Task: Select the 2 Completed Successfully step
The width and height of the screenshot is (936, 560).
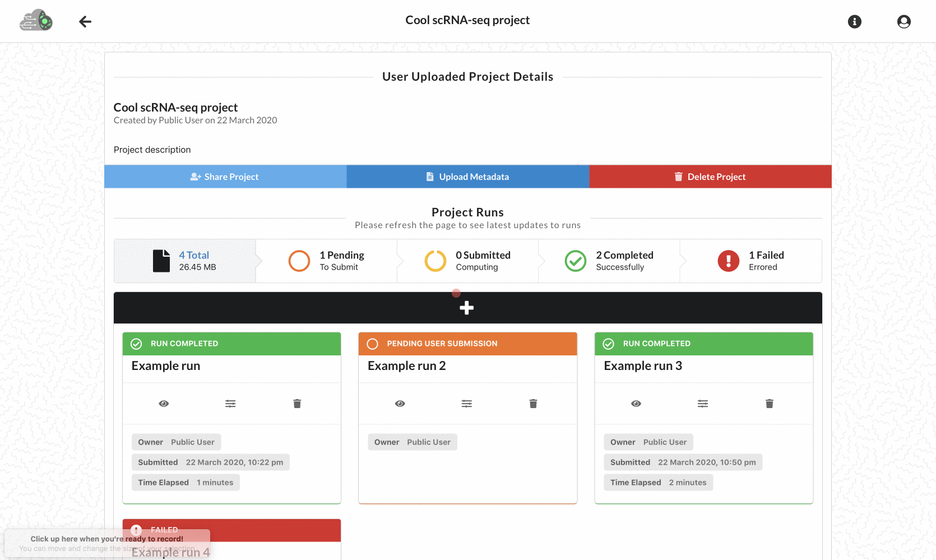Action: [609, 261]
